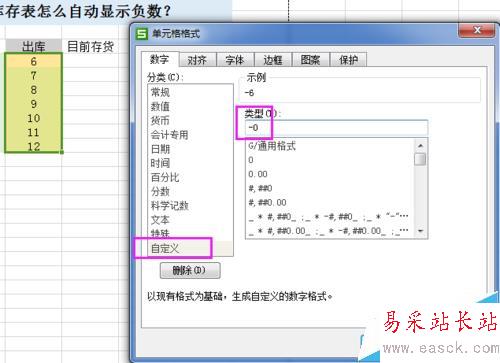
Task: Open the 保护 tab
Action: [x=348, y=60]
